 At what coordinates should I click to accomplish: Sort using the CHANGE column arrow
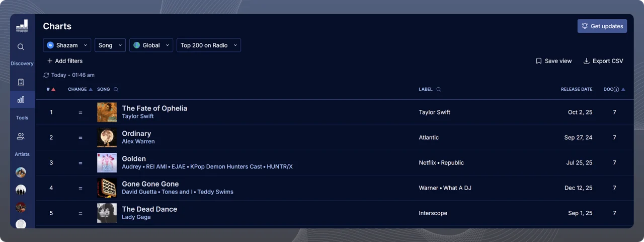tap(91, 89)
